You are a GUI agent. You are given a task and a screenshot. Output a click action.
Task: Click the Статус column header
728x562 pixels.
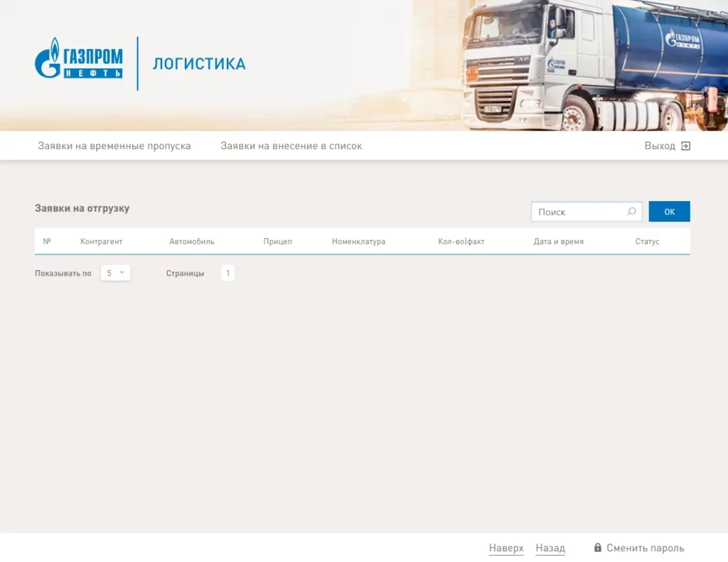[647, 242]
